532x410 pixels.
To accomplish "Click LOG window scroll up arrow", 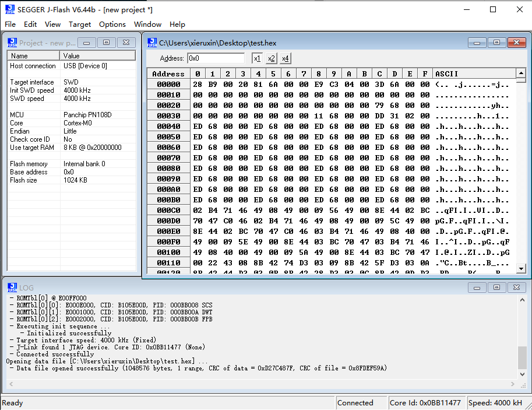I will click(523, 300).
